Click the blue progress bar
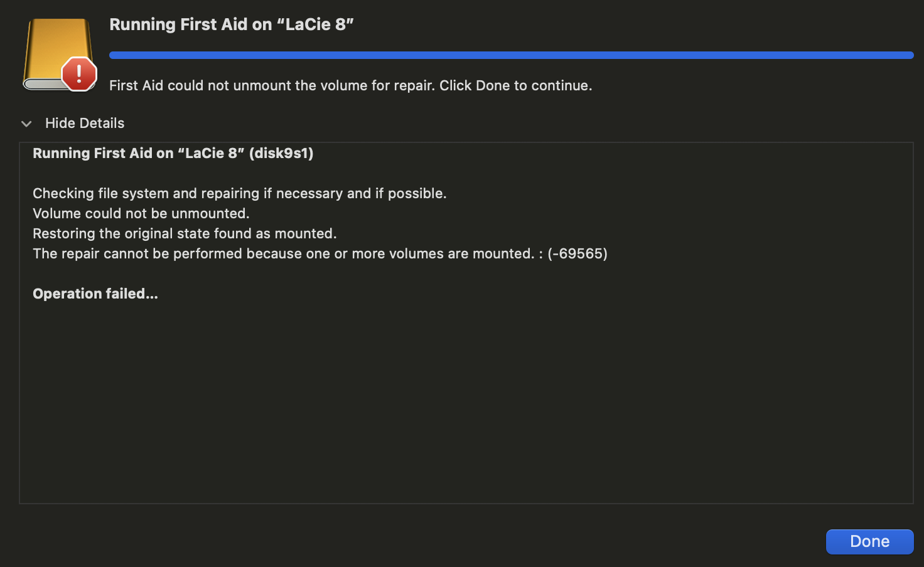 [511, 55]
